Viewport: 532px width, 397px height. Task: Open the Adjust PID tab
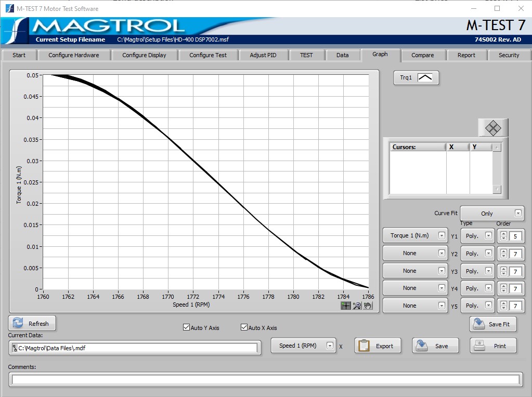click(x=263, y=55)
